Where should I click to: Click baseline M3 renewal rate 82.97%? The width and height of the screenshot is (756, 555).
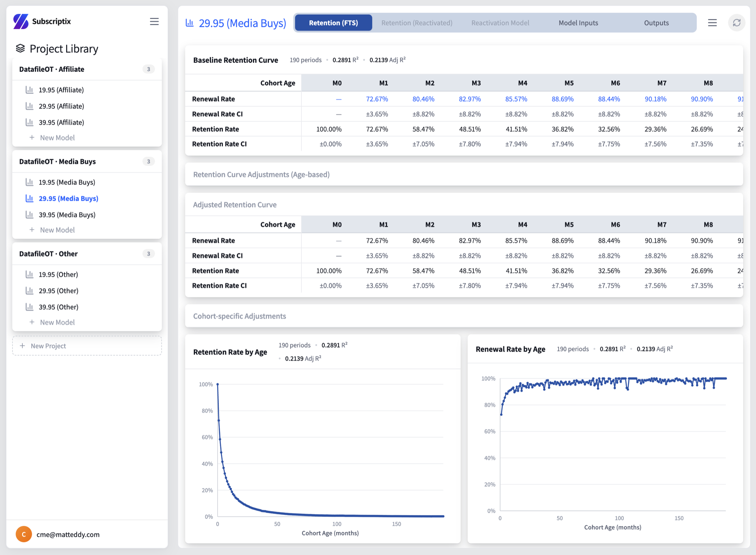click(x=470, y=99)
